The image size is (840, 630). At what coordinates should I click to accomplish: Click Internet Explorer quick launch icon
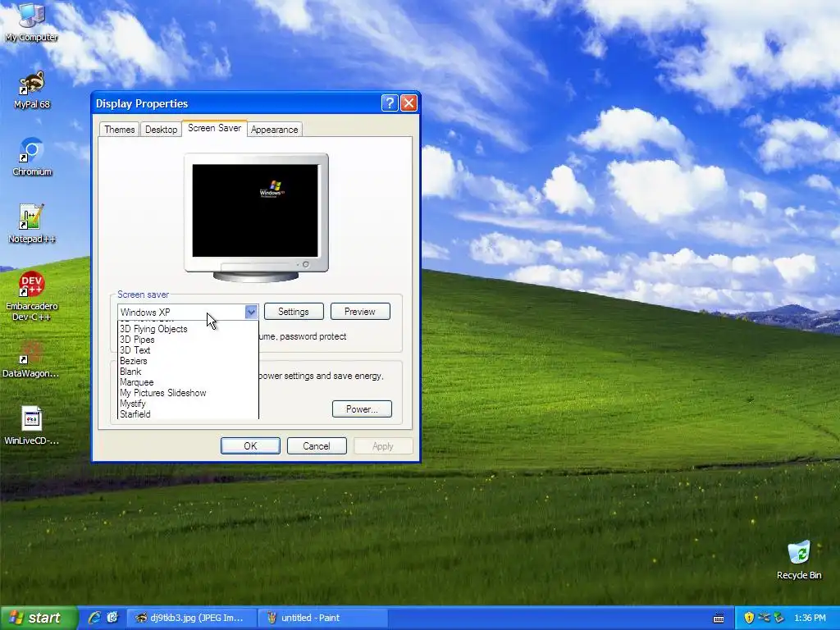tap(94, 618)
